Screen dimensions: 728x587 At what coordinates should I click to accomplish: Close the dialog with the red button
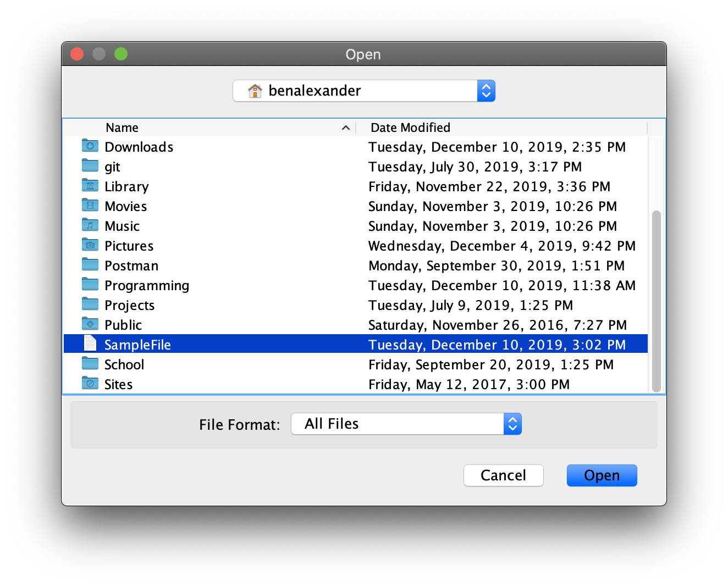coord(77,54)
